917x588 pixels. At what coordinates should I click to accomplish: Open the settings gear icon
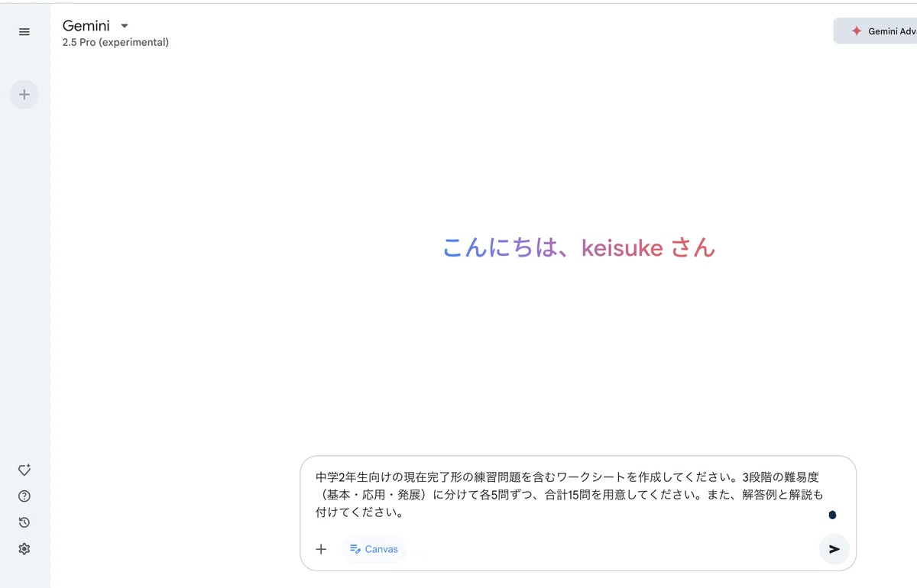tap(24, 549)
